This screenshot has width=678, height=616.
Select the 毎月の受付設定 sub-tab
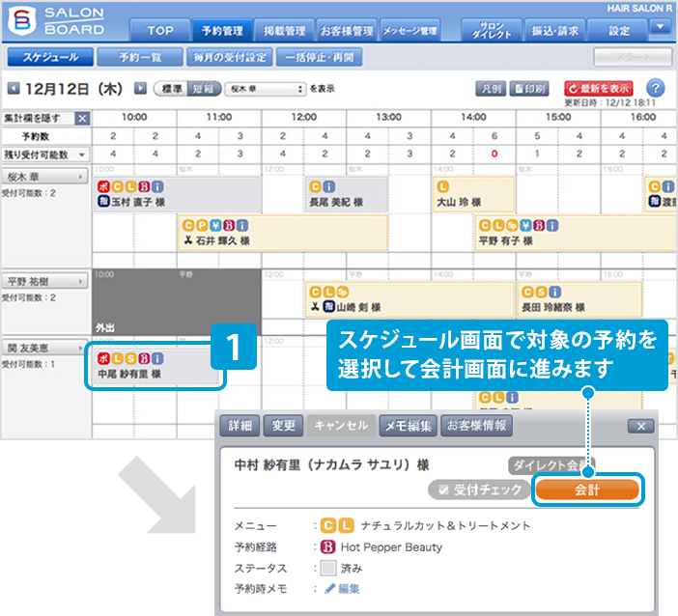point(230,57)
